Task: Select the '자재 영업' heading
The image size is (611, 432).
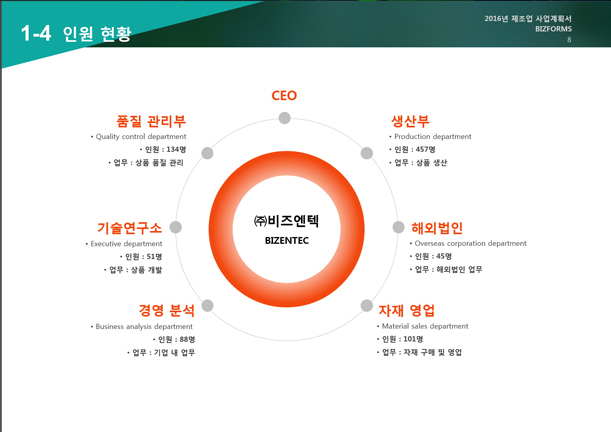Action: click(406, 310)
